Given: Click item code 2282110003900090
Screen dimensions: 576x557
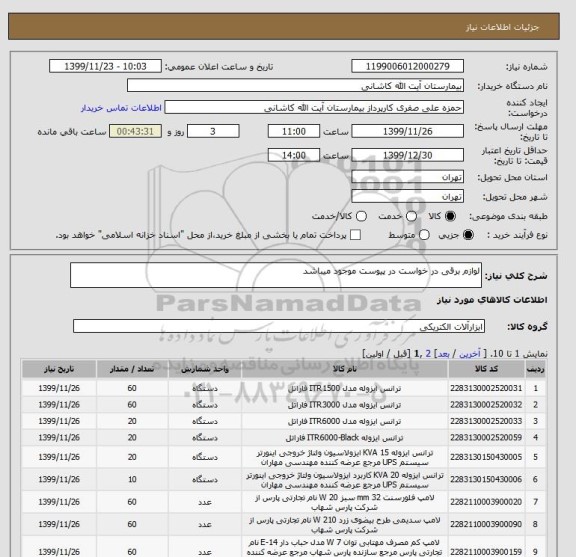Looking at the screenshot, I should pyautogui.click(x=486, y=524).
